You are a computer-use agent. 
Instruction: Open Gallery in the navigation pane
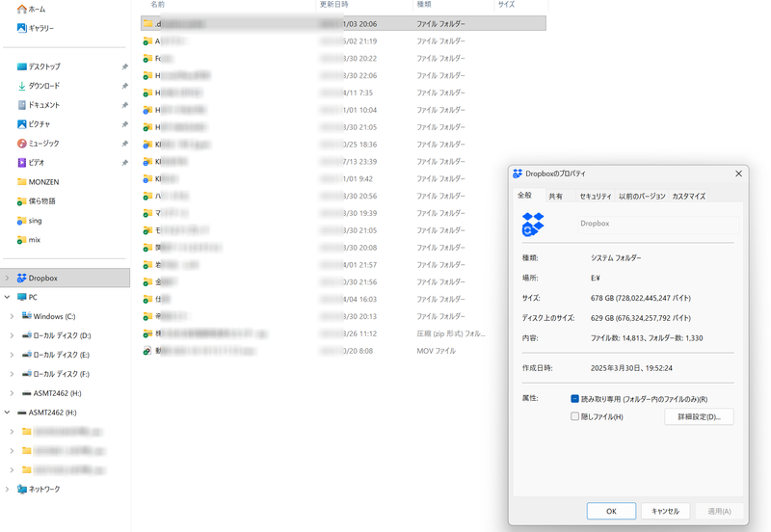(36, 28)
